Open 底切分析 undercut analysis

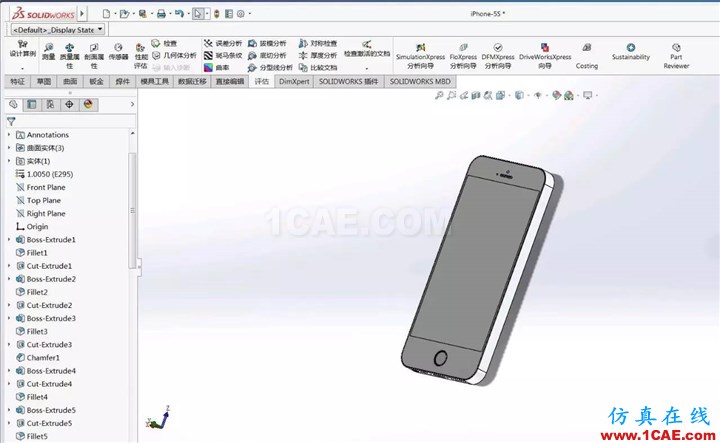267,55
